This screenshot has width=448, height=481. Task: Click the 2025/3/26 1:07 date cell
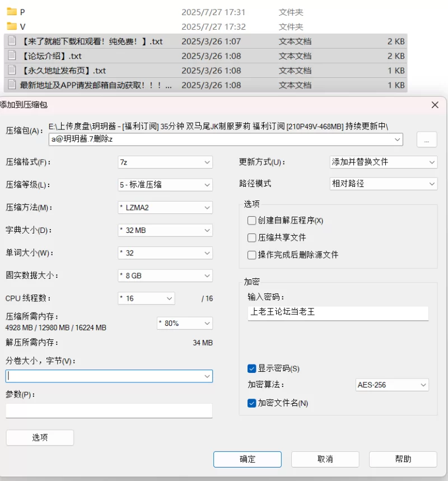tap(211, 41)
